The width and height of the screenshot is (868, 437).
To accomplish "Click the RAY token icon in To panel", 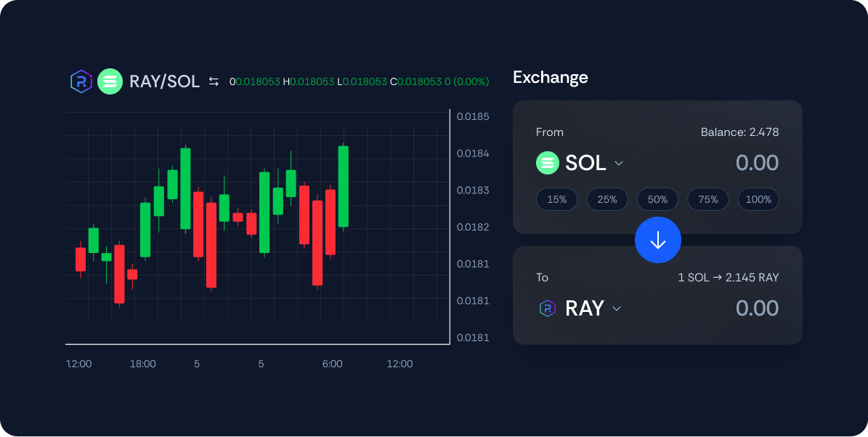I will tap(548, 308).
